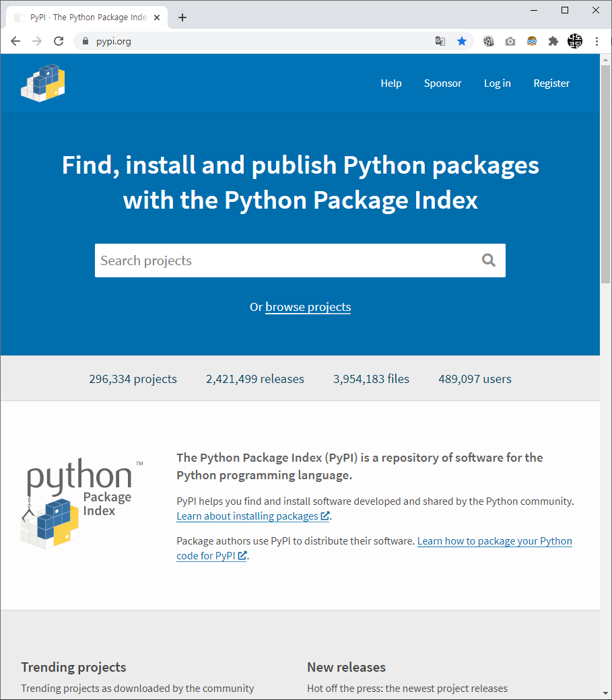Open the Sponsor page link

pyautogui.click(x=443, y=83)
